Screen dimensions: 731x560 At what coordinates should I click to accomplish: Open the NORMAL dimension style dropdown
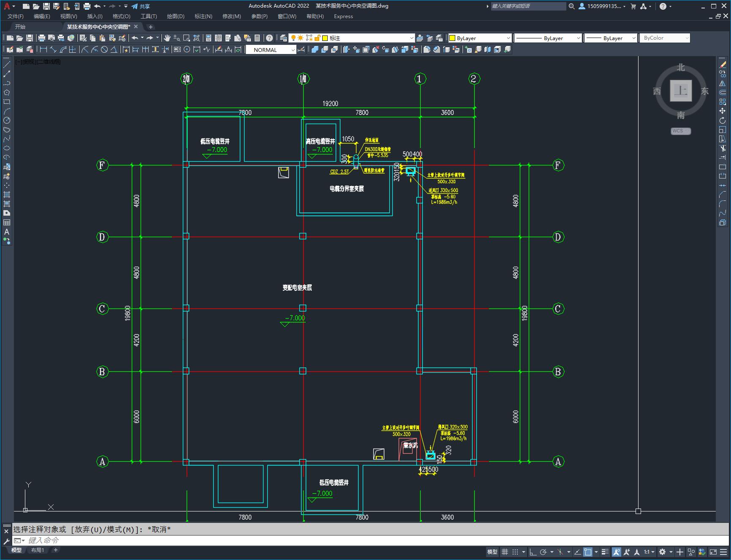pos(293,50)
